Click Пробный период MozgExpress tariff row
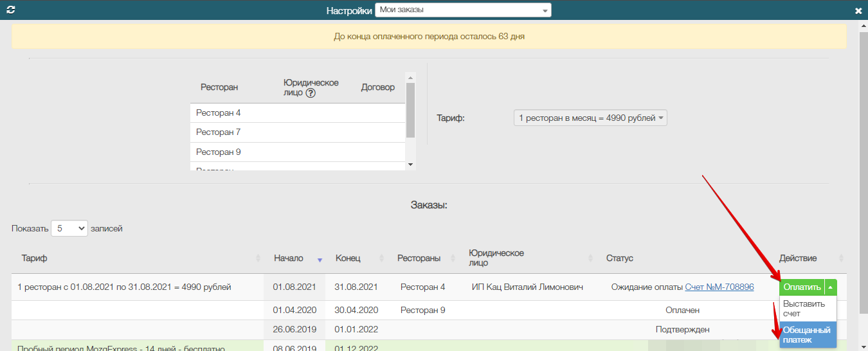868x351 pixels. (121, 348)
